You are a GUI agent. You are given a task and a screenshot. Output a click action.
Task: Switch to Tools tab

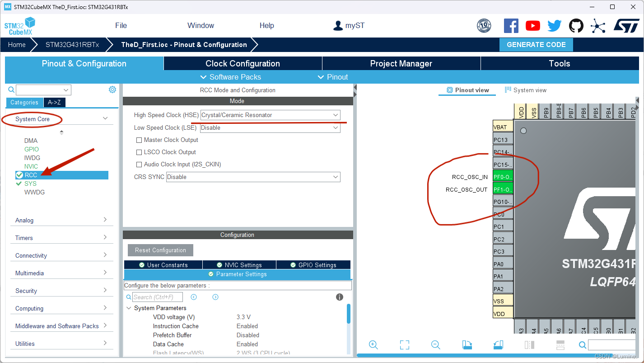click(560, 64)
